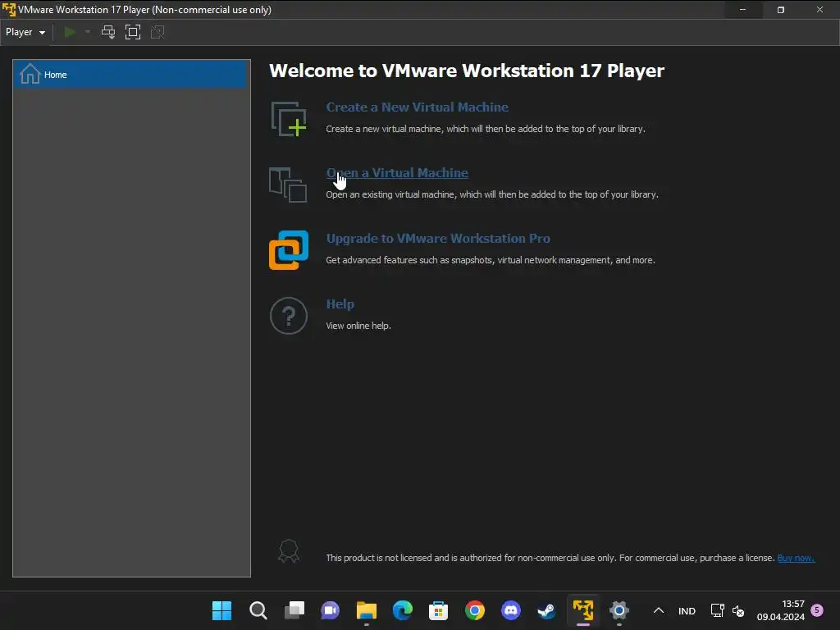Click the Open a Virtual Machine link
This screenshot has height=630, width=840.
[397, 173]
